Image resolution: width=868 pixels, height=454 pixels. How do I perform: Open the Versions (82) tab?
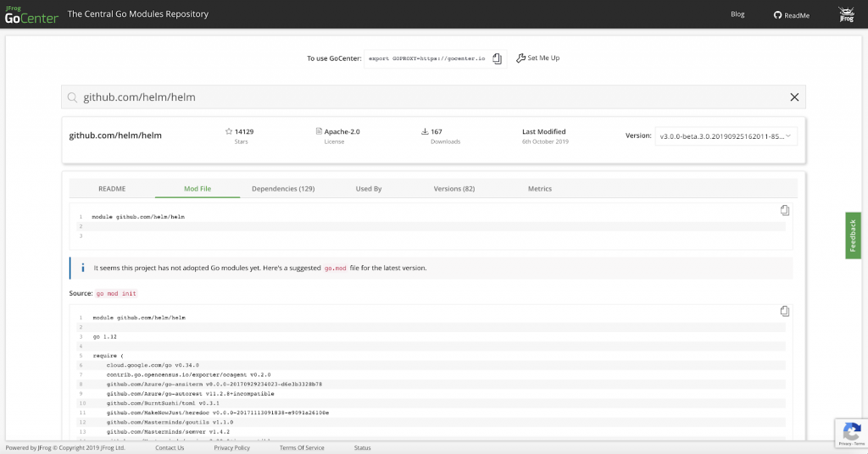453,189
